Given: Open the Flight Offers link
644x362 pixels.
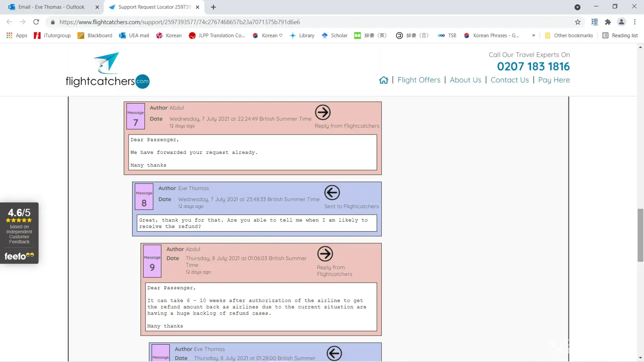Looking at the screenshot, I should tap(419, 80).
